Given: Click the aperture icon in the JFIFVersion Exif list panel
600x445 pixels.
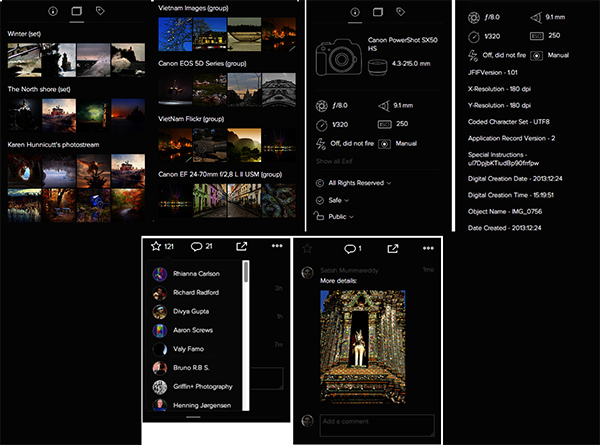Looking at the screenshot, I should pyautogui.click(x=474, y=17).
